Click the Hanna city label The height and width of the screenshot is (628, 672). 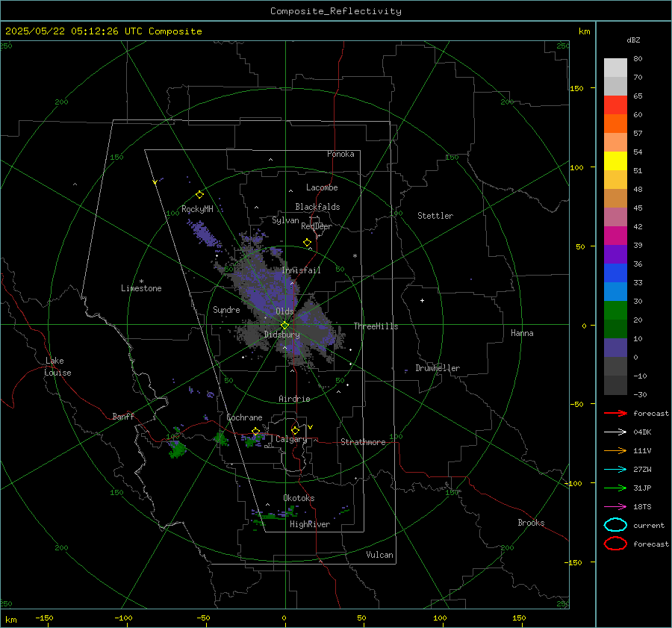click(x=522, y=333)
